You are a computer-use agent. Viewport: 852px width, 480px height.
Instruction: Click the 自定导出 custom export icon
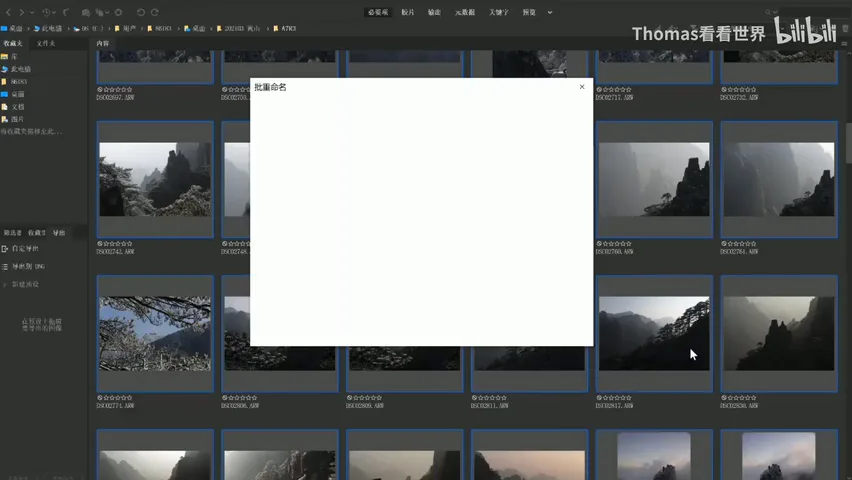coord(5,248)
